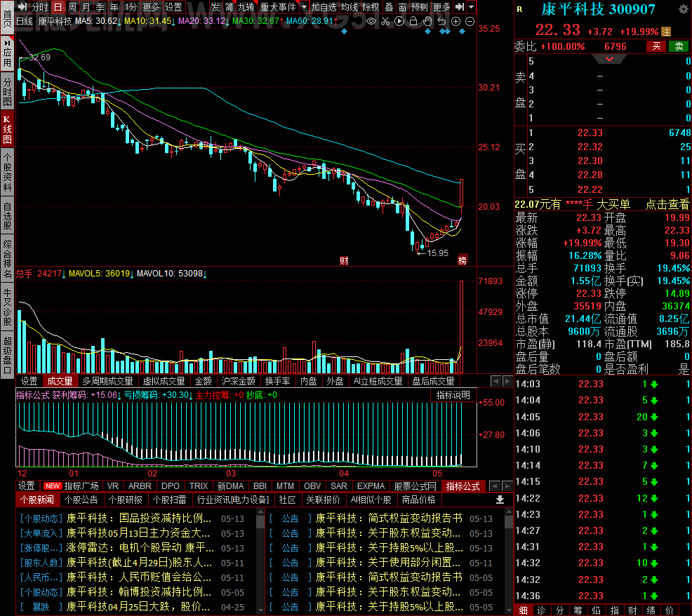
Task: Open 首页 in the left sidebar
Action: tap(7, 18)
